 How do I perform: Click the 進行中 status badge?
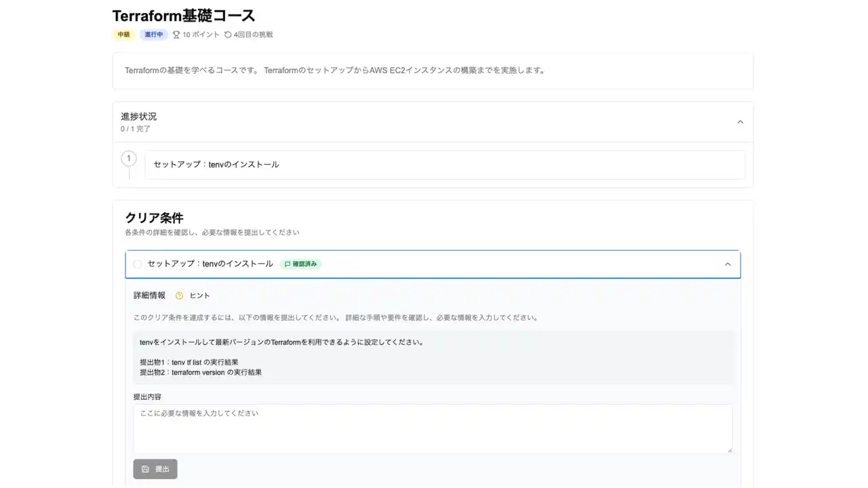154,35
